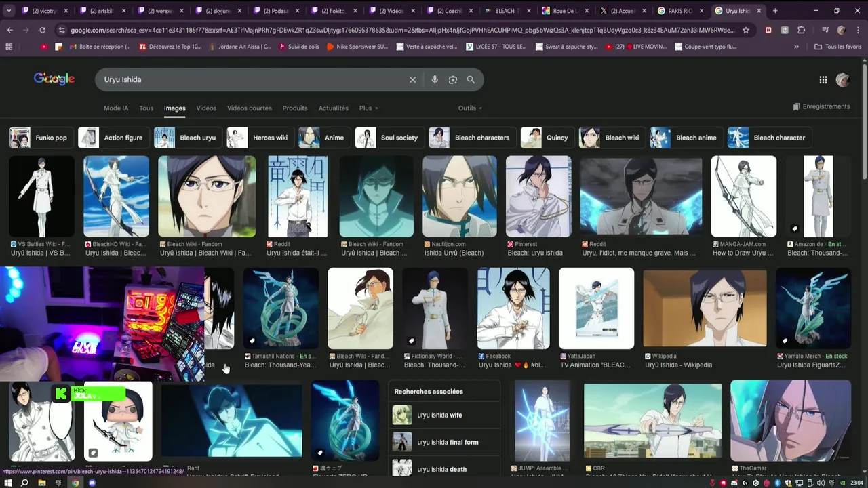Click the Google logo
Viewport: 868px width, 488px height.
coord(54,79)
